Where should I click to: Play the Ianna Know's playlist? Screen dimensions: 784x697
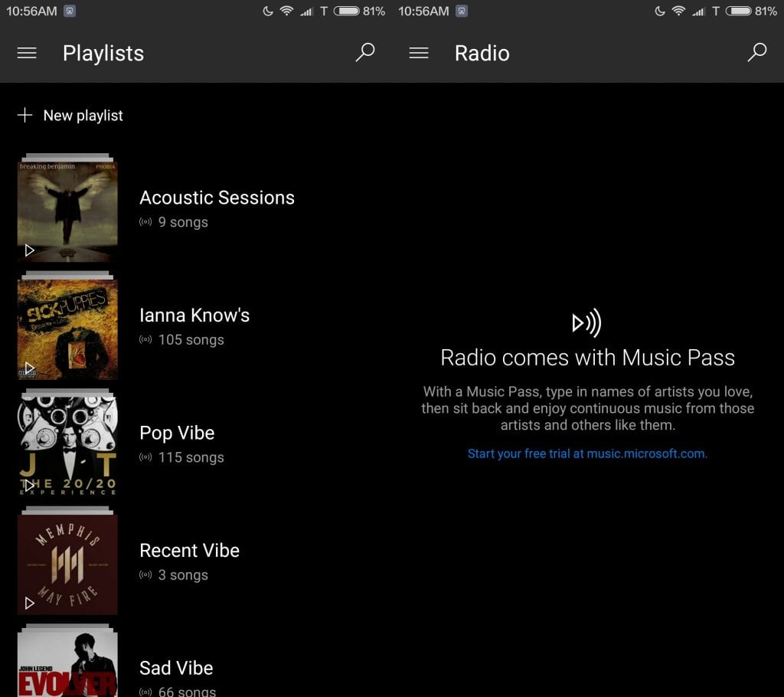click(x=30, y=368)
